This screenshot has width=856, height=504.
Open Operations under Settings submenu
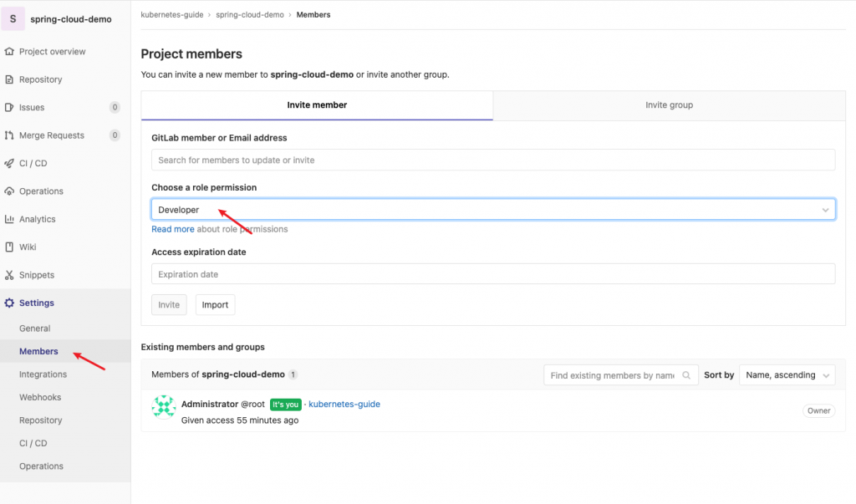42,466
